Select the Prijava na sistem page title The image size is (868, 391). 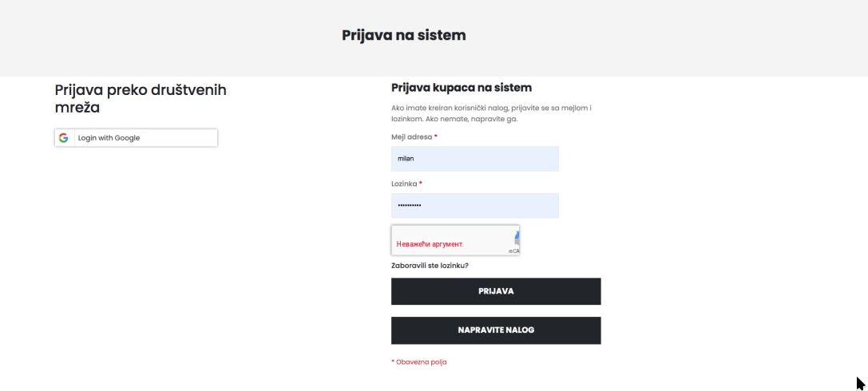(403, 35)
